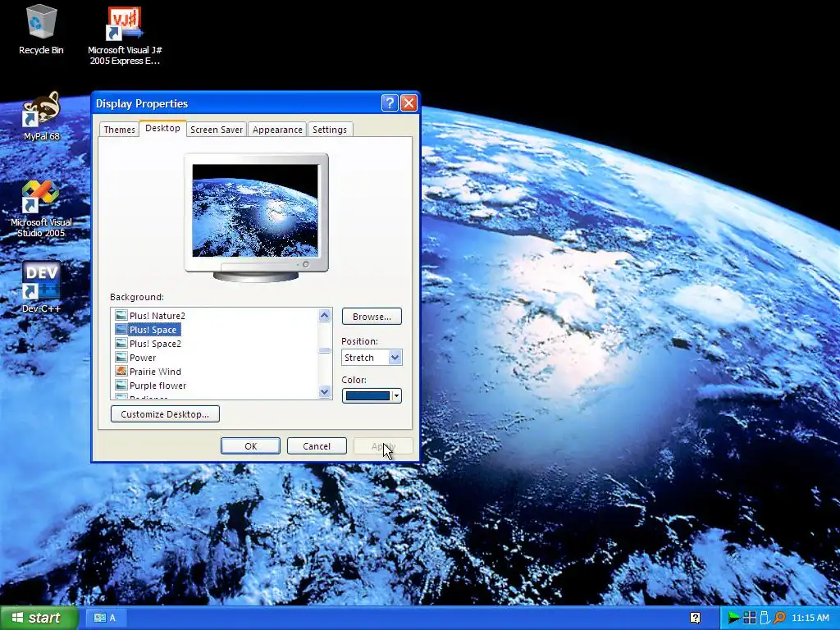Click the Power wallpaper list icon
Screen dimensions: 840x630
coord(121,358)
